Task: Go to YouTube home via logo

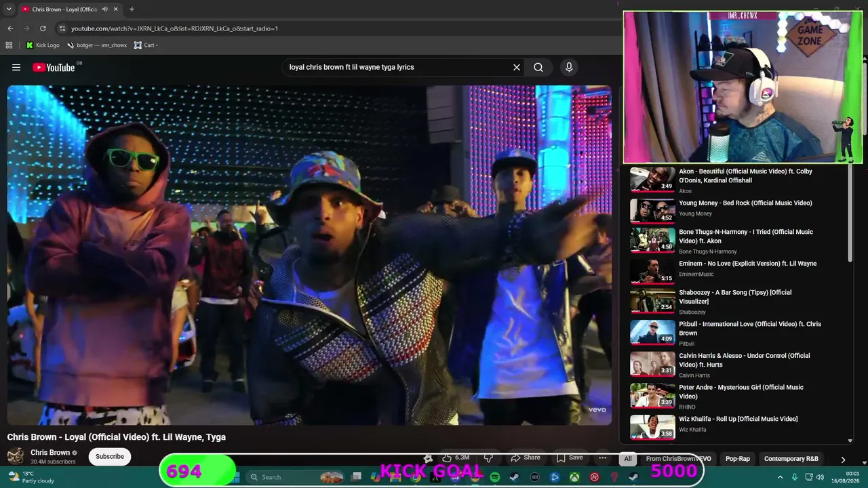Action: click(x=54, y=67)
